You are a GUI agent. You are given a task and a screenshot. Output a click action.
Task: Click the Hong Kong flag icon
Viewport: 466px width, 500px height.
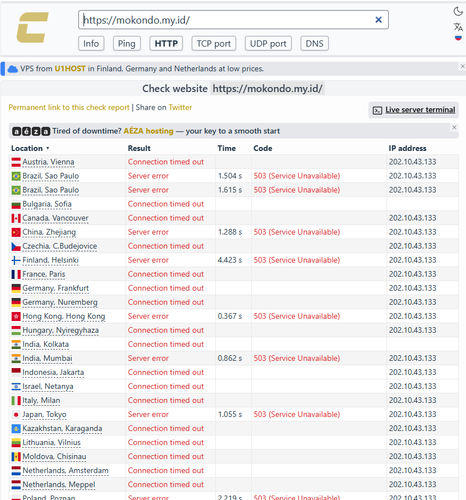click(x=16, y=316)
